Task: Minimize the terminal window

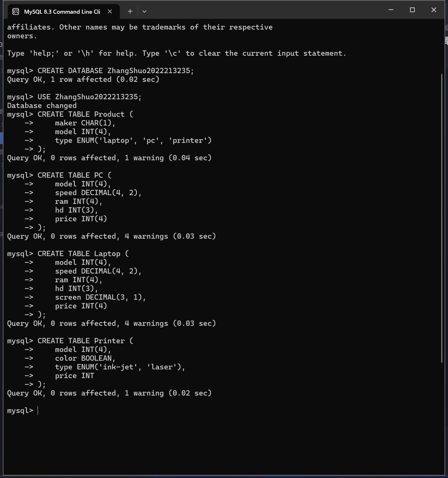Action: tap(391, 10)
